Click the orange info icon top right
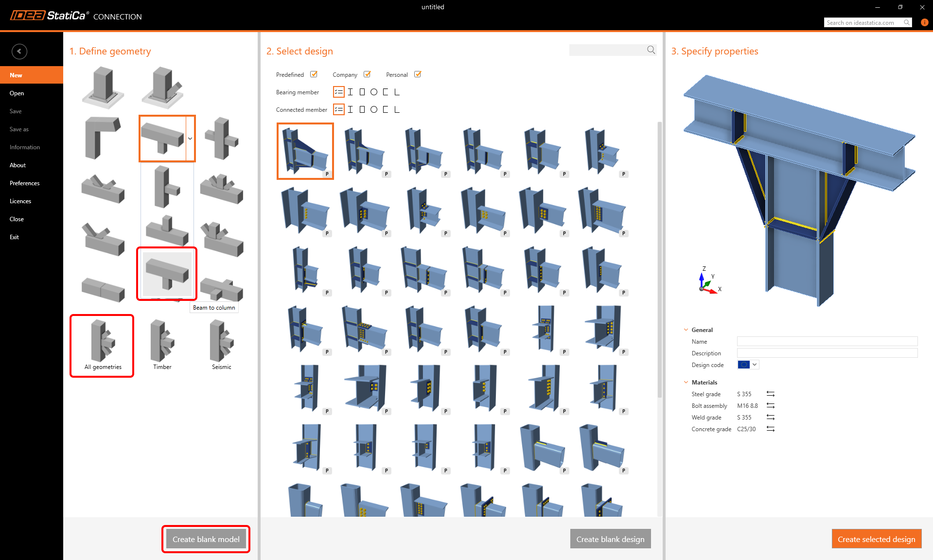 tap(924, 22)
